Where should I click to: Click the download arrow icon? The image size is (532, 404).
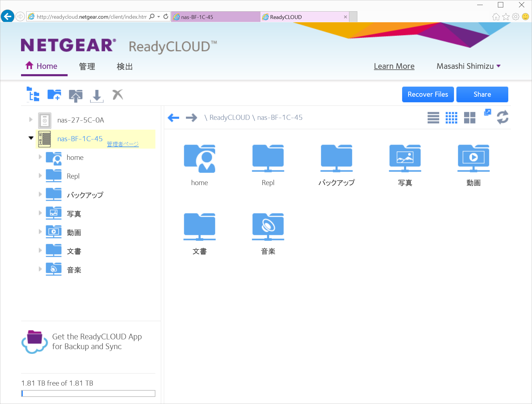[x=97, y=96]
